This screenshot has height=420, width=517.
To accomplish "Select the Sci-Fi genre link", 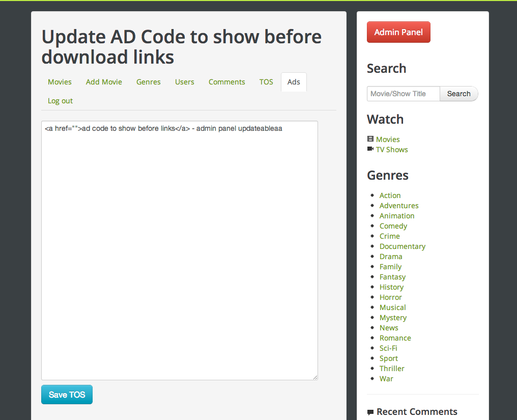I will (x=388, y=348).
